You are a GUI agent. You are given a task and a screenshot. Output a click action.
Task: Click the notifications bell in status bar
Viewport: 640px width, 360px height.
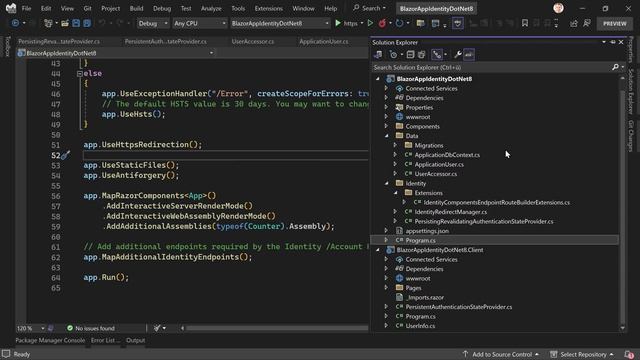tap(629, 354)
